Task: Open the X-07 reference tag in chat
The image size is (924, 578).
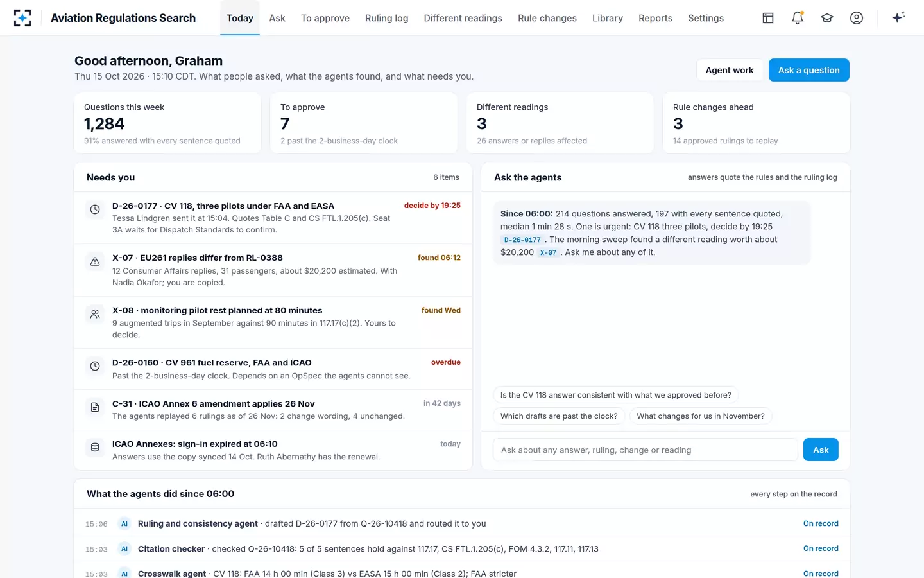Action: tap(548, 252)
